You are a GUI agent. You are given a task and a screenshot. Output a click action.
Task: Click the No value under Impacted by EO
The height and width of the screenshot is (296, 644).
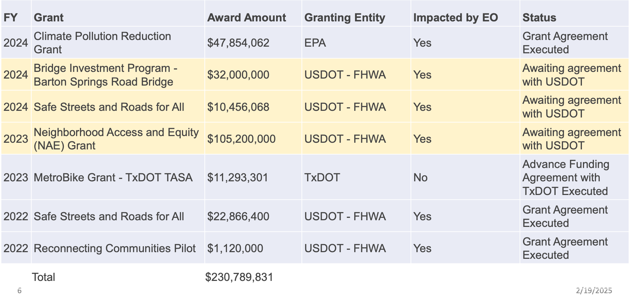[x=420, y=177]
